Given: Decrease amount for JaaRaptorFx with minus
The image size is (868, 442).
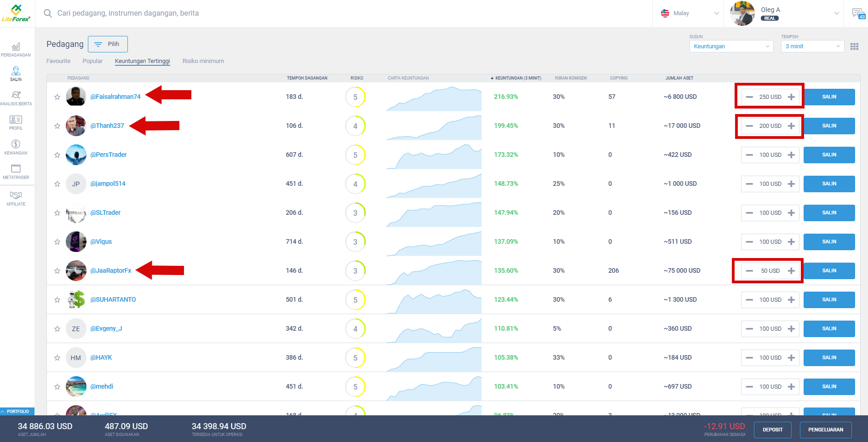Looking at the screenshot, I should 749,271.
